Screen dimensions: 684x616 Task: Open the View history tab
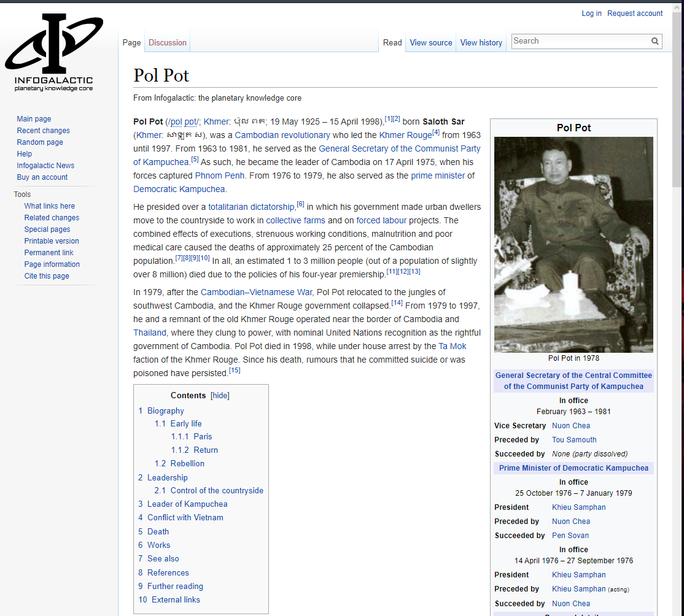click(x=481, y=43)
